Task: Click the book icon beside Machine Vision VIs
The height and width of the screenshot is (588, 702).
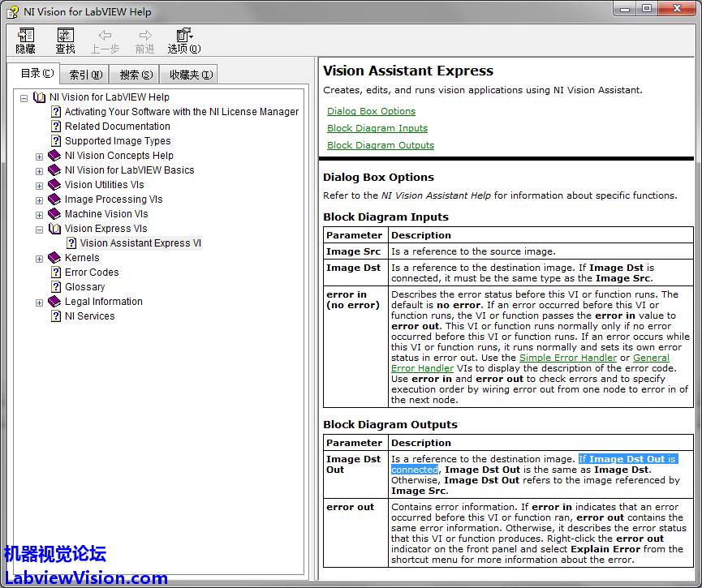Action: pyautogui.click(x=55, y=214)
